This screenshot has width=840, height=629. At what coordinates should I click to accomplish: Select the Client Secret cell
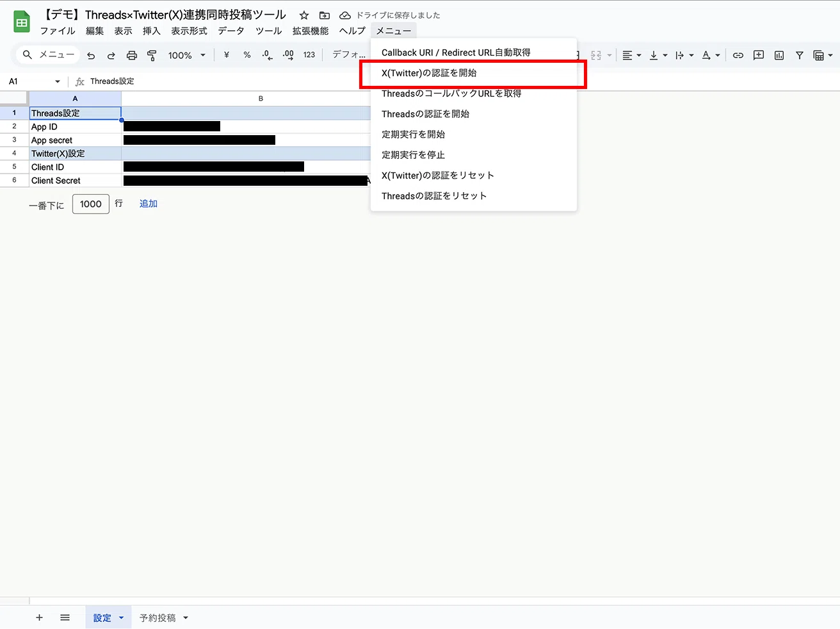pyautogui.click(x=75, y=181)
